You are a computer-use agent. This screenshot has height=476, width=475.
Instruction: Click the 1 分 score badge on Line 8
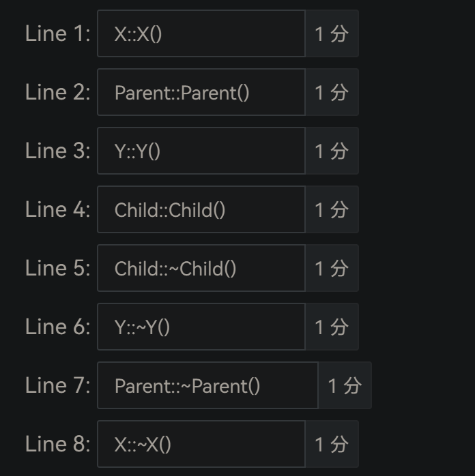(x=332, y=444)
